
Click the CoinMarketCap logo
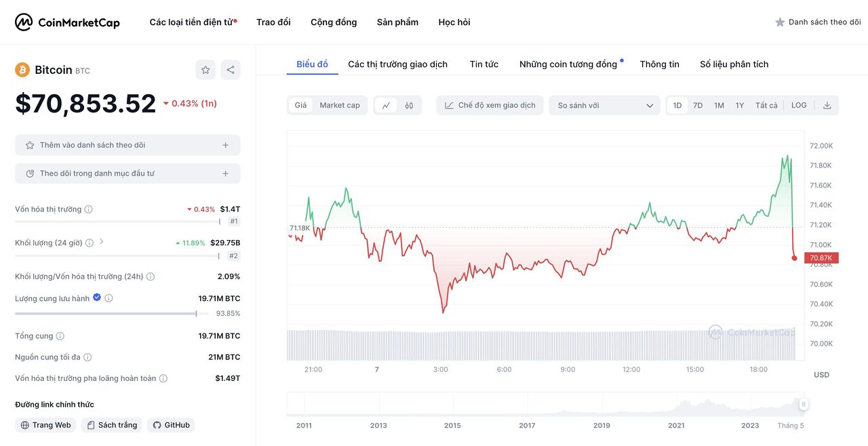point(67,22)
